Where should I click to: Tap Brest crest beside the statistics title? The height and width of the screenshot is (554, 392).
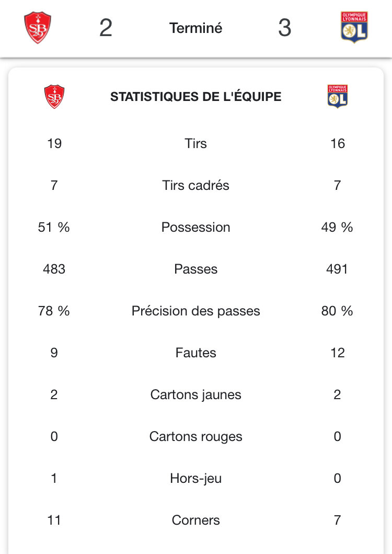(x=54, y=97)
